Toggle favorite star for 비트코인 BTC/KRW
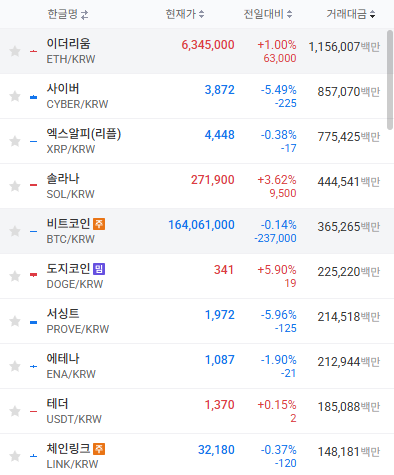The width and height of the screenshot is (394, 475). point(15,231)
